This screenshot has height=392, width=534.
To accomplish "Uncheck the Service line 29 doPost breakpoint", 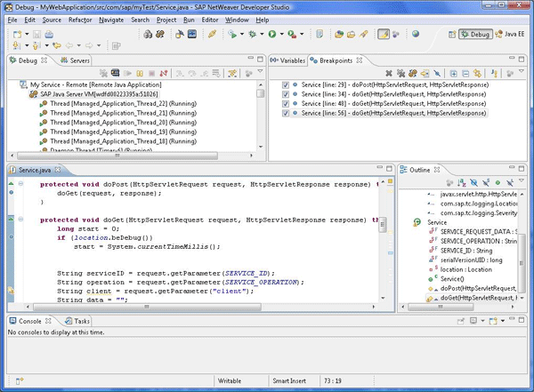I will pos(285,84).
